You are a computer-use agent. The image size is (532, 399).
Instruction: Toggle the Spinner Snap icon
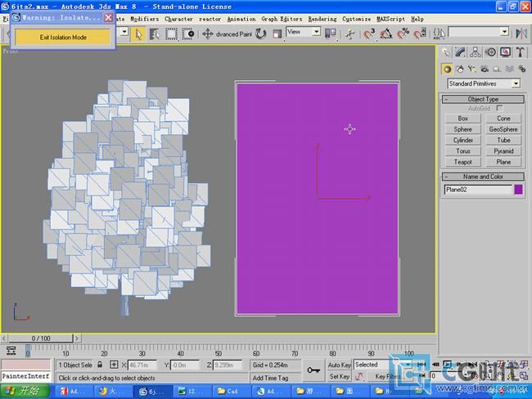click(x=421, y=34)
